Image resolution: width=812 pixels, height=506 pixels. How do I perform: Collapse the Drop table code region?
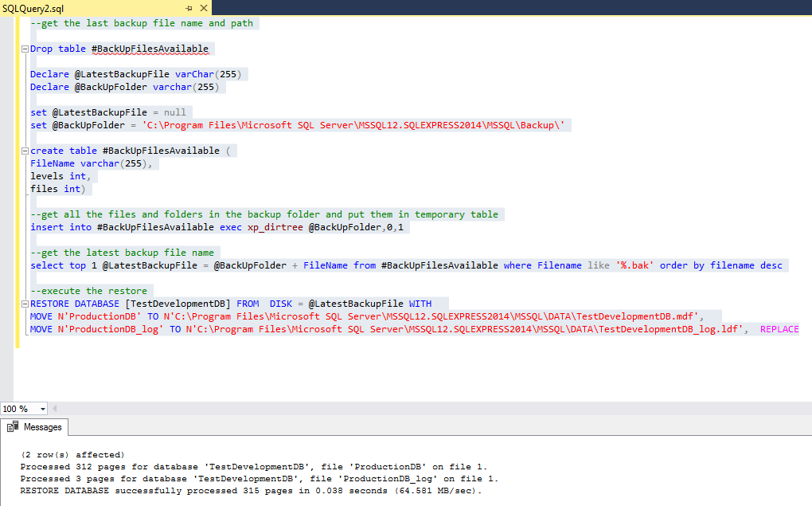pyautogui.click(x=25, y=49)
